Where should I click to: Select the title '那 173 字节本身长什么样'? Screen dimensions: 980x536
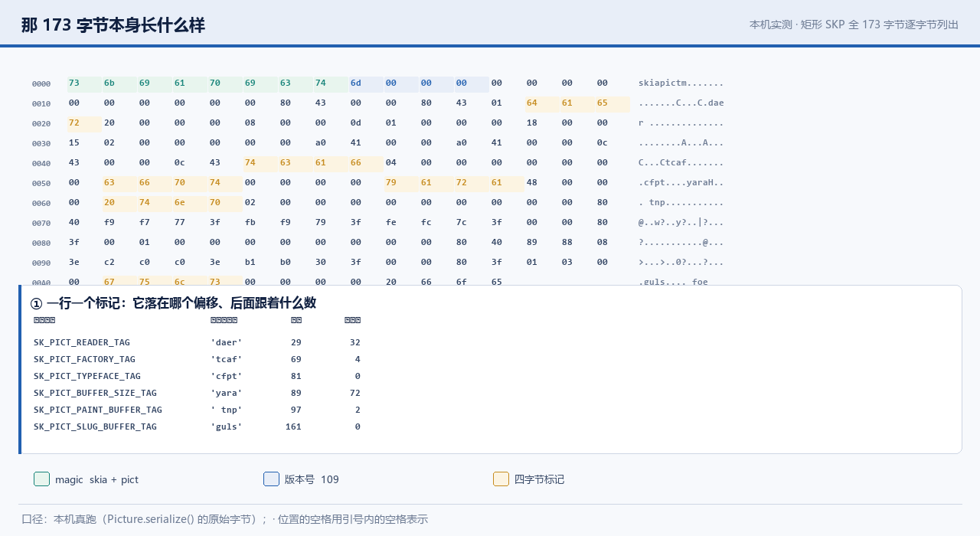[113, 25]
